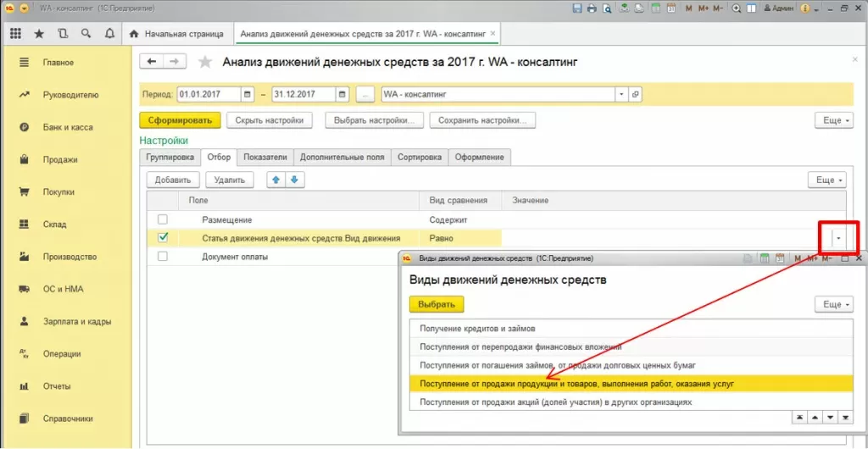
Task: Expand the organization WA - консалтинг dropdown
Action: [621, 94]
